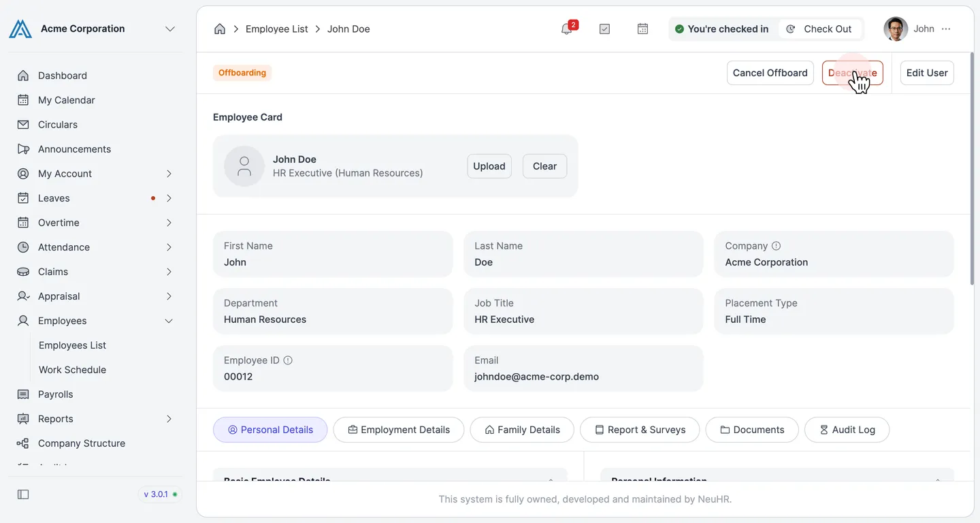Click the Claims sidebar icon

coord(23,272)
